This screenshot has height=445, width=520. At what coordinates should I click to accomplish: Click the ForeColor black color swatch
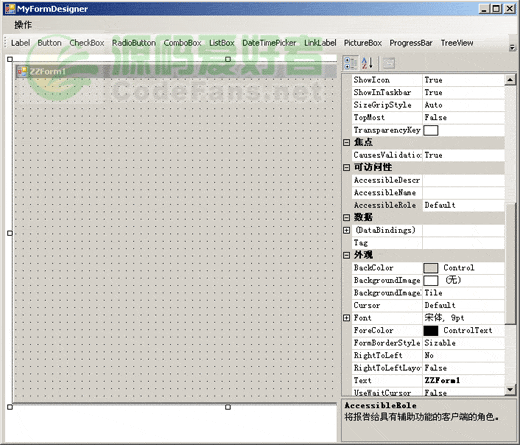click(431, 331)
